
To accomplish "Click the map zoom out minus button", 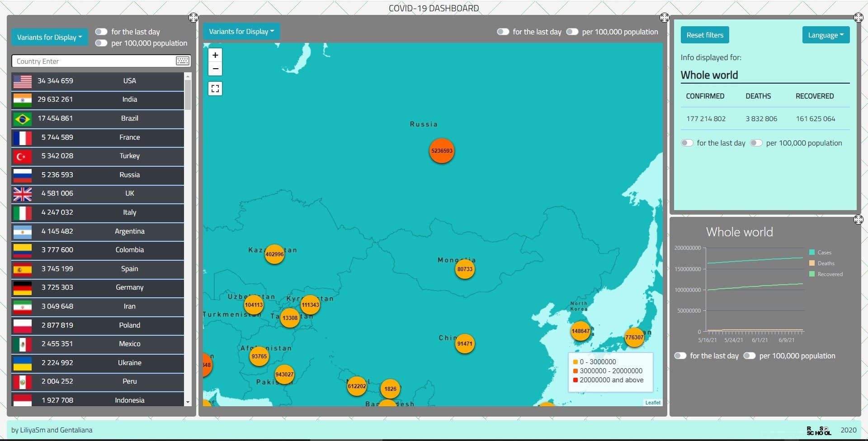I will point(215,69).
